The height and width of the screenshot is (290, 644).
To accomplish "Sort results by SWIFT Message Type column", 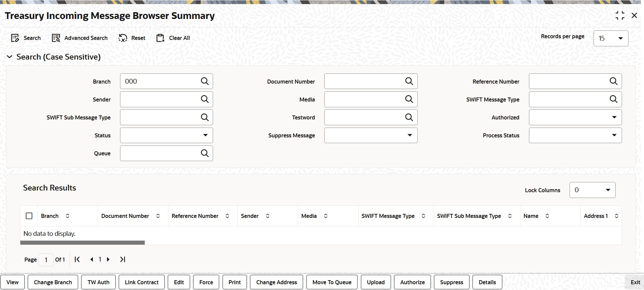I will (x=423, y=216).
